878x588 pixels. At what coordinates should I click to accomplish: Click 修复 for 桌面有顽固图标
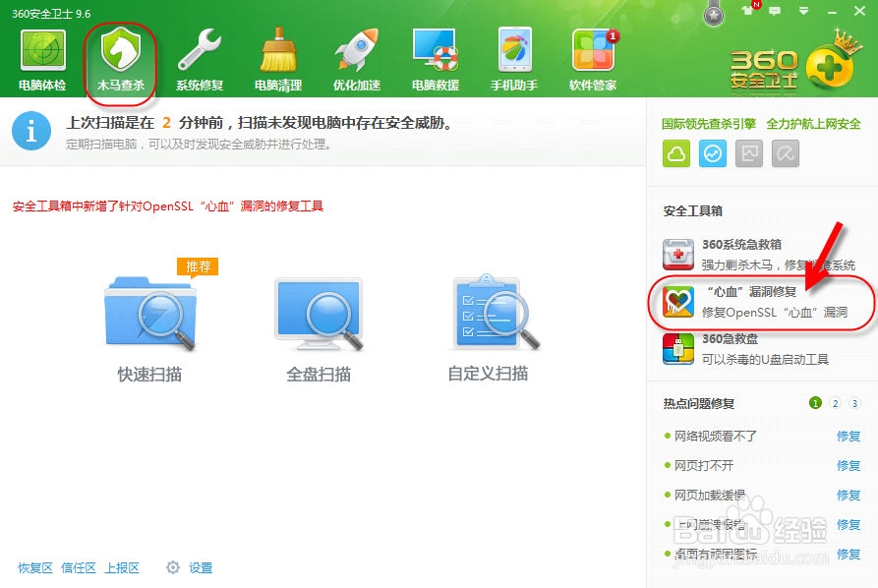(849, 554)
